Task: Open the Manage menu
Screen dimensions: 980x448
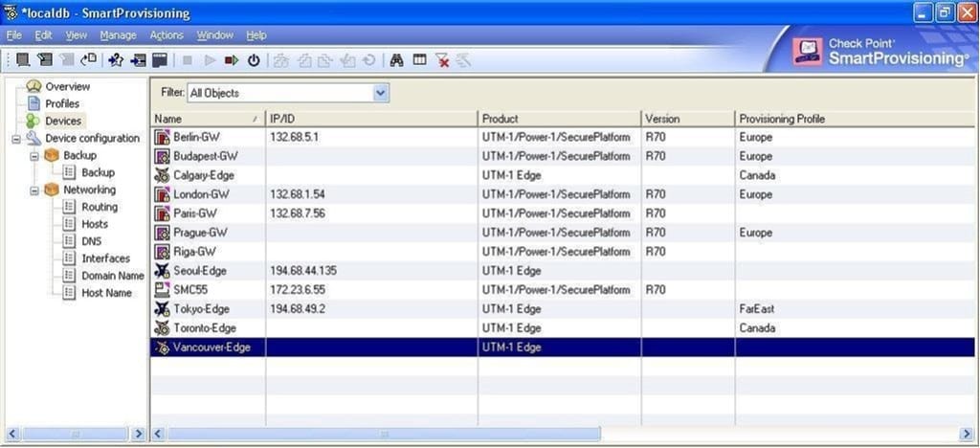Action: 118,35
